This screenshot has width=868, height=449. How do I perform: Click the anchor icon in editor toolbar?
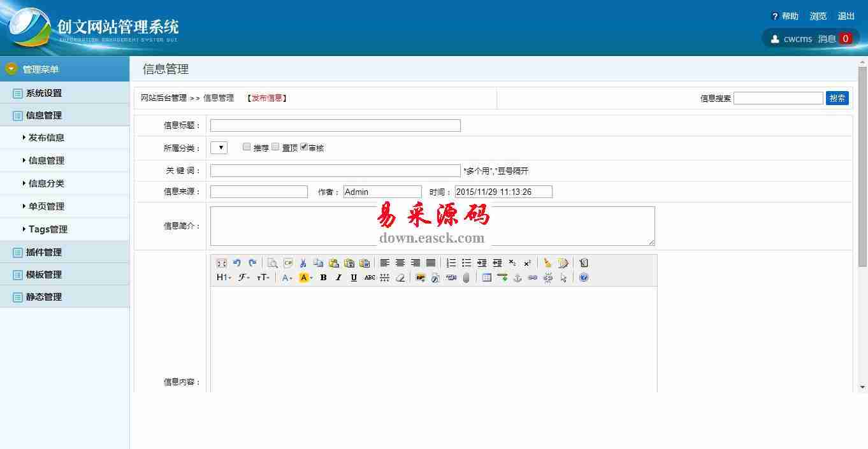517,278
